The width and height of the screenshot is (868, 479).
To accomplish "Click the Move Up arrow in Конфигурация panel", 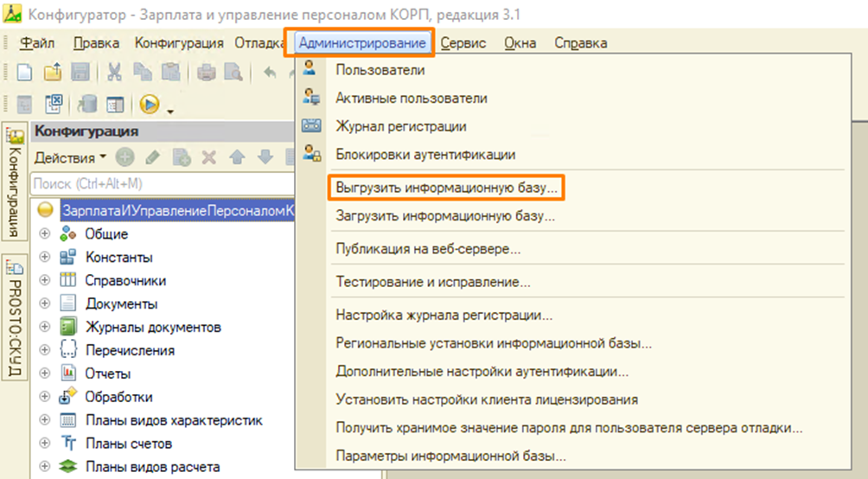I will point(237,157).
